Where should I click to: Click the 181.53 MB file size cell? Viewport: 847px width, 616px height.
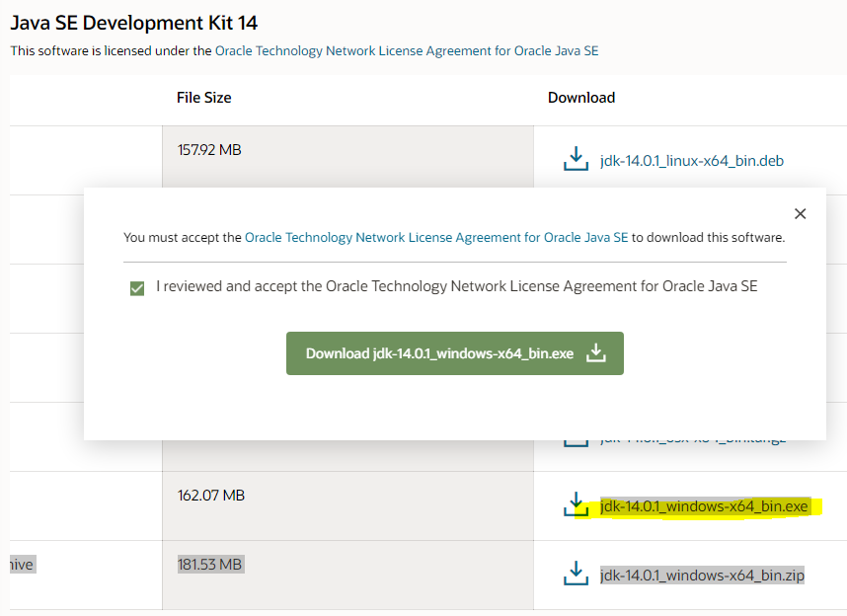coord(347,575)
